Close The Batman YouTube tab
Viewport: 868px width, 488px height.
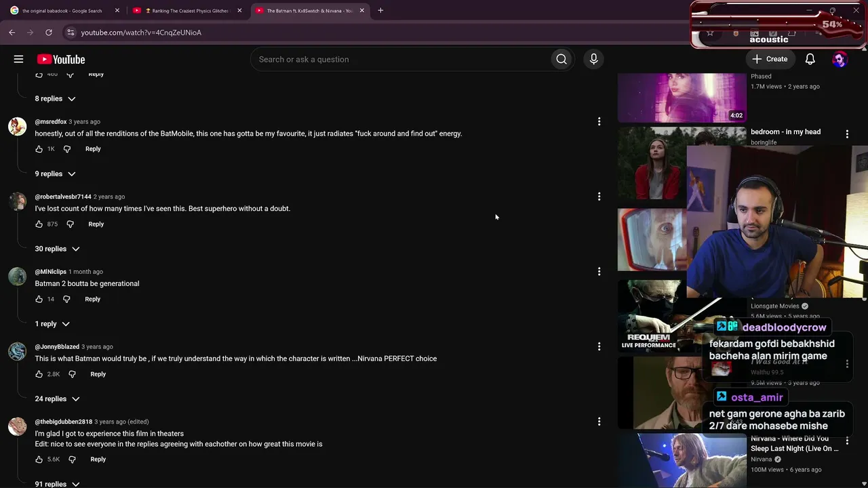click(361, 10)
